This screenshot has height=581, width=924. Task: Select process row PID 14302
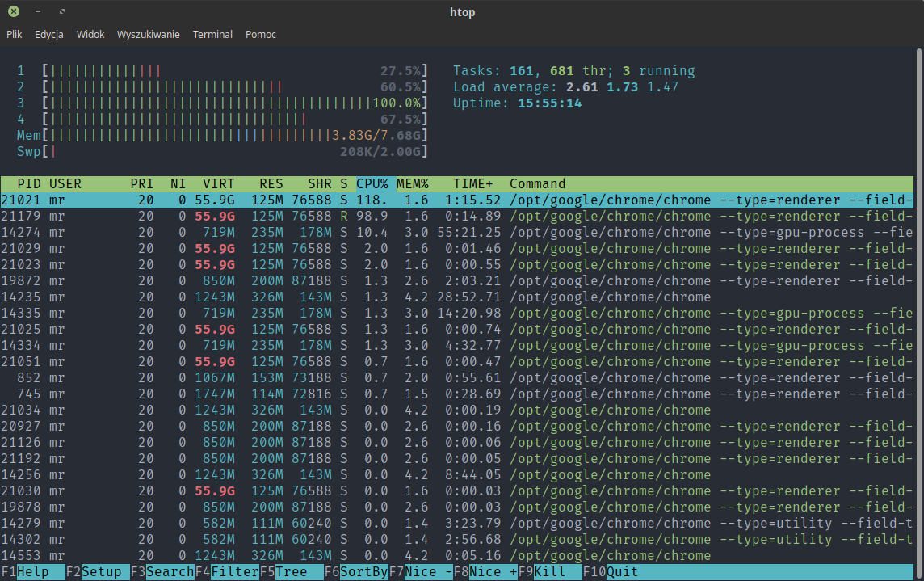tap(457, 540)
